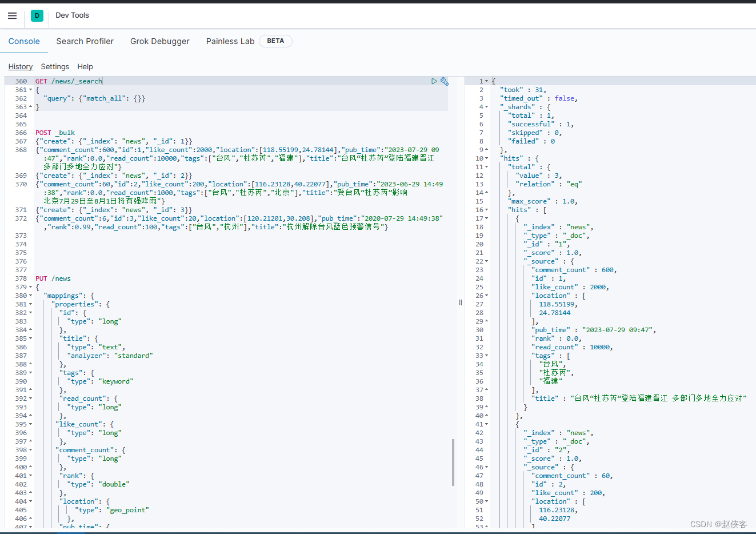Image resolution: width=756 pixels, height=534 pixels.
Task: Collapse output fold at response line 1
Action: click(x=486, y=81)
